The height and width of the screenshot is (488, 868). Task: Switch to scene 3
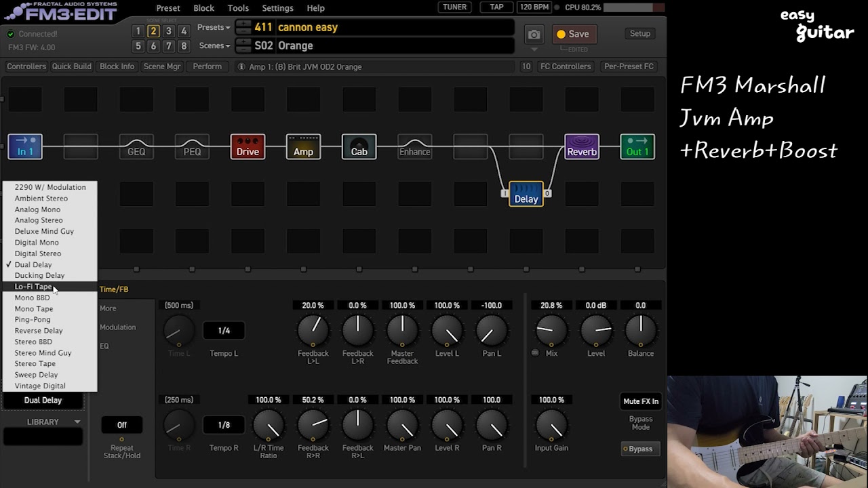(168, 31)
